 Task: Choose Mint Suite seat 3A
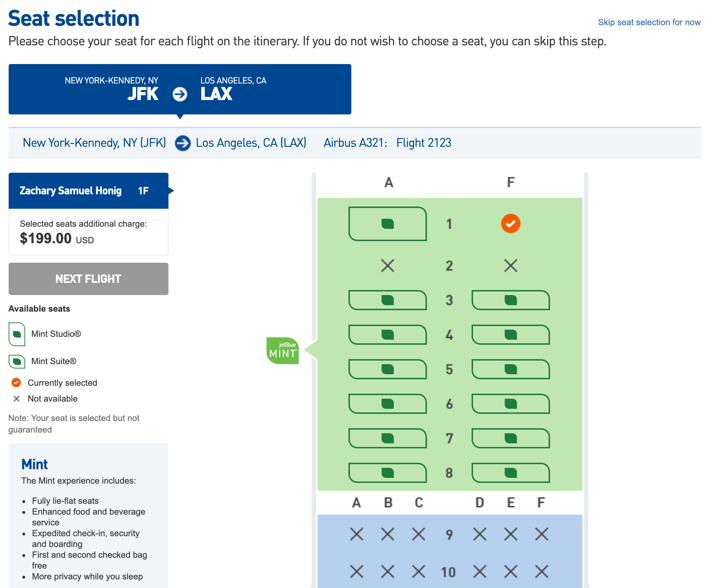pyautogui.click(x=387, y=300)
